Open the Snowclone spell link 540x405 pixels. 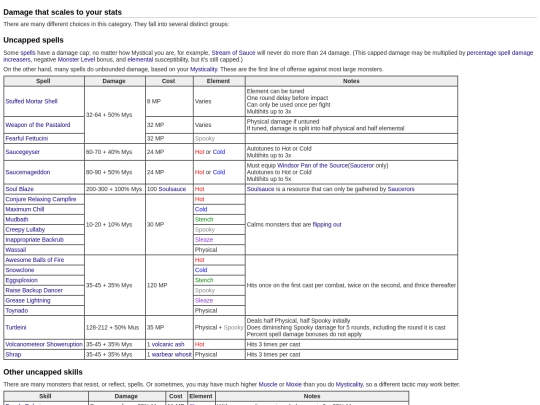point(20,270)
